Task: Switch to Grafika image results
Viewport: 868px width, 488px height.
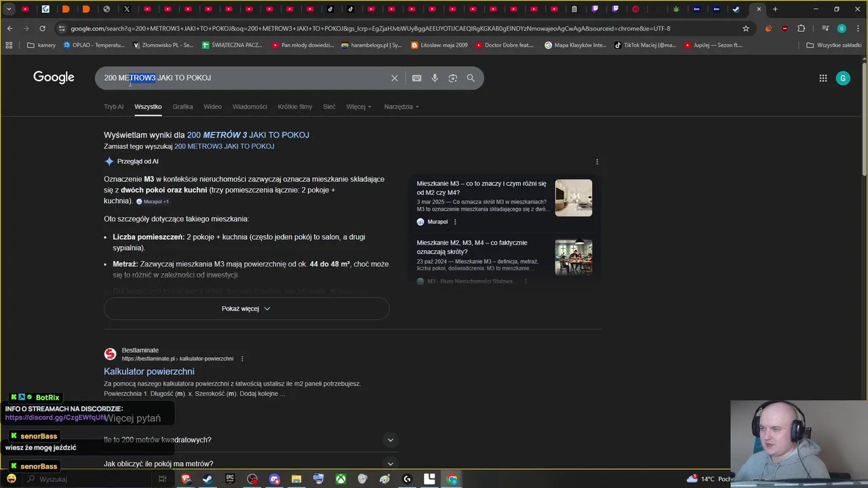Action: click(182, 106)
